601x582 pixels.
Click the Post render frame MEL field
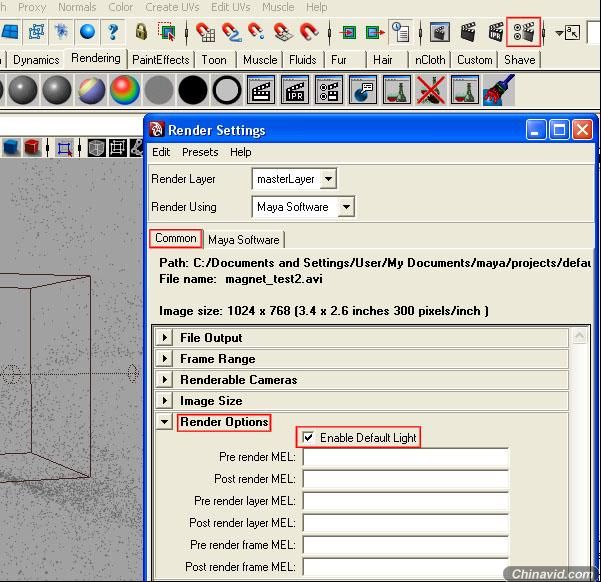coord(405,567)
